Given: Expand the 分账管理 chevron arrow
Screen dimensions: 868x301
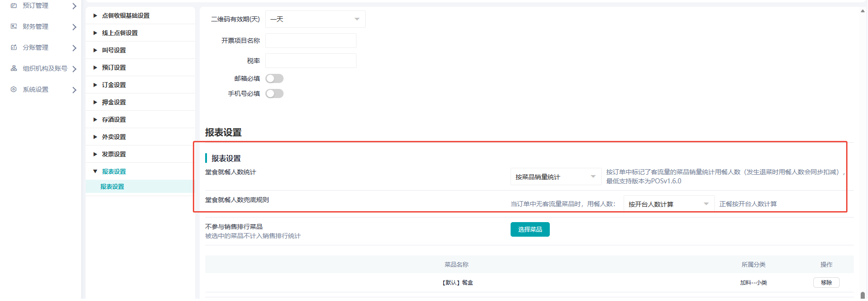Looking at the screenshot, I should point(74,48).
